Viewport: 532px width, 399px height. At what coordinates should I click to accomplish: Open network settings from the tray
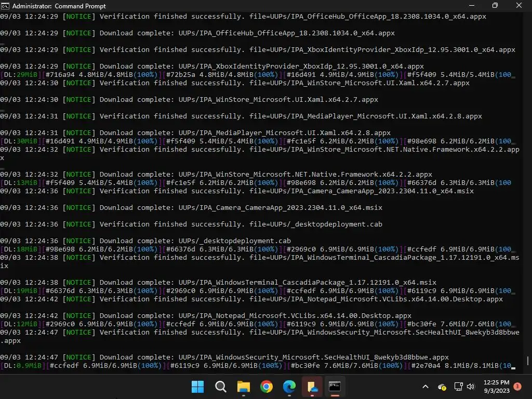tap(458, 387)
